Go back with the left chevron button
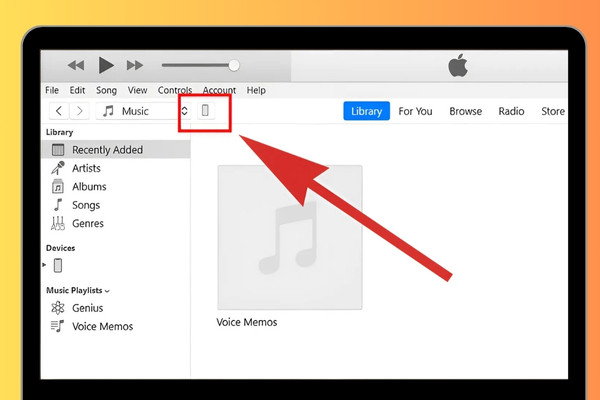600x400 pixels. (x=59, y=111)
